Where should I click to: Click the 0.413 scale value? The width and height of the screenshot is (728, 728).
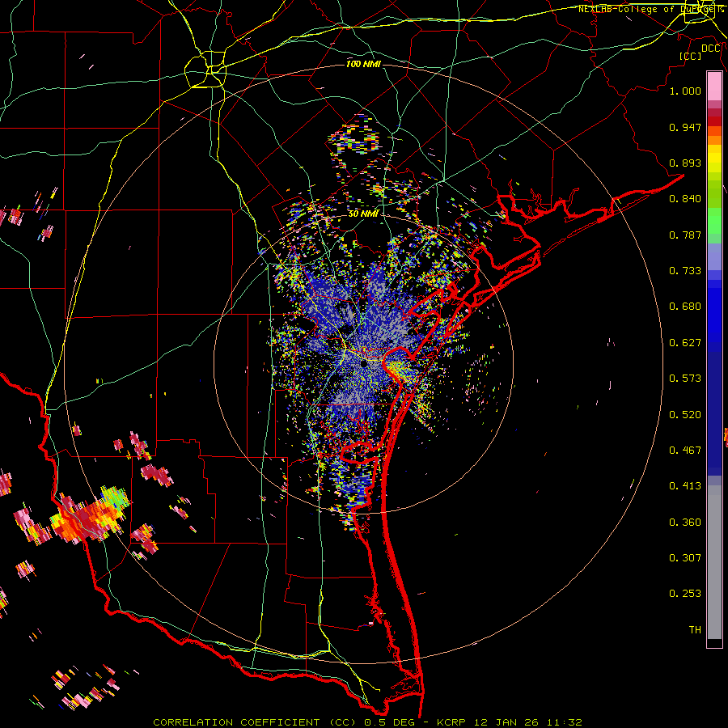point(685,486)
